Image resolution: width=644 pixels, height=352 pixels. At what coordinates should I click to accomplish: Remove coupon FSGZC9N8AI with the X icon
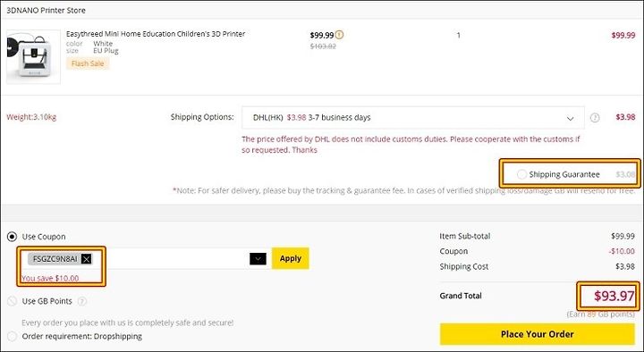click(x=86, y=259)
